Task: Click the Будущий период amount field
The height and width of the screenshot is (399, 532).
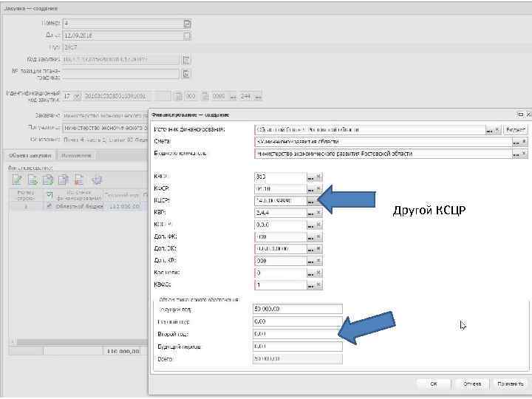Action: (298, 347)
